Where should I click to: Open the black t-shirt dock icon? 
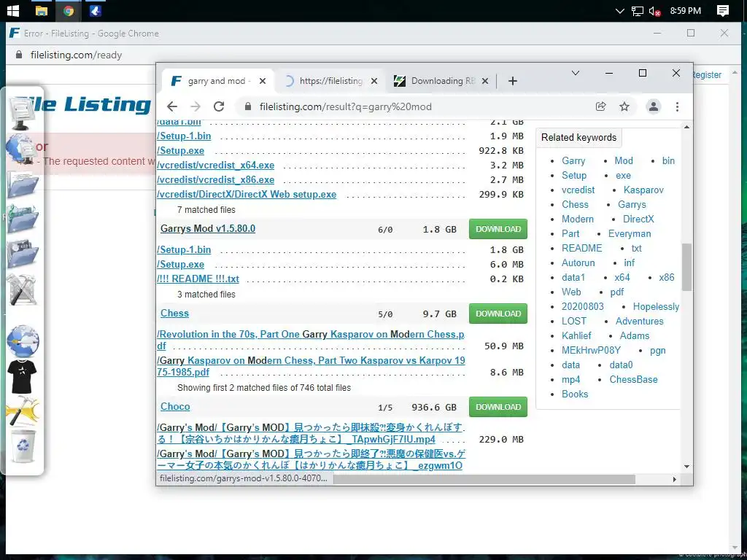point(22,376)
